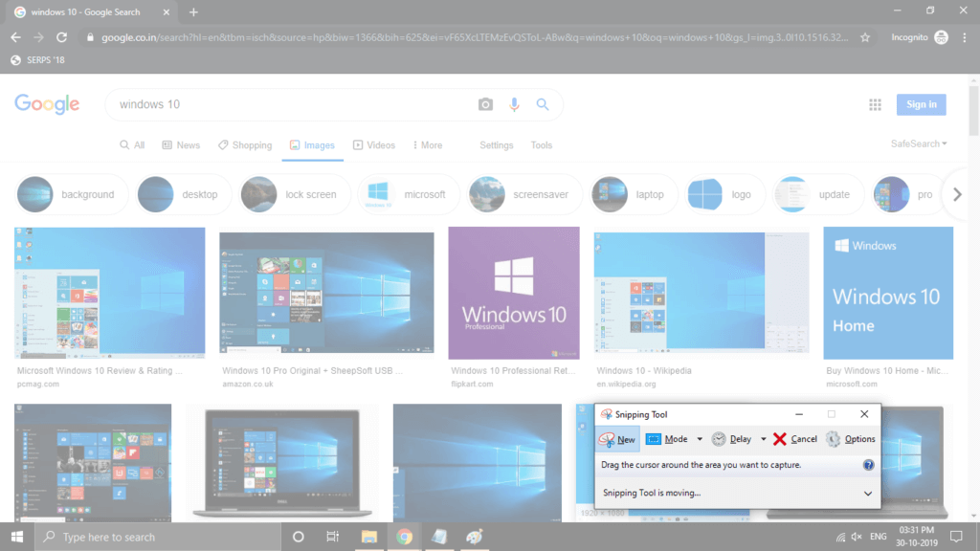
Task: Open the pcmag.com Windows 10 review image
Action: pos(109,293)
